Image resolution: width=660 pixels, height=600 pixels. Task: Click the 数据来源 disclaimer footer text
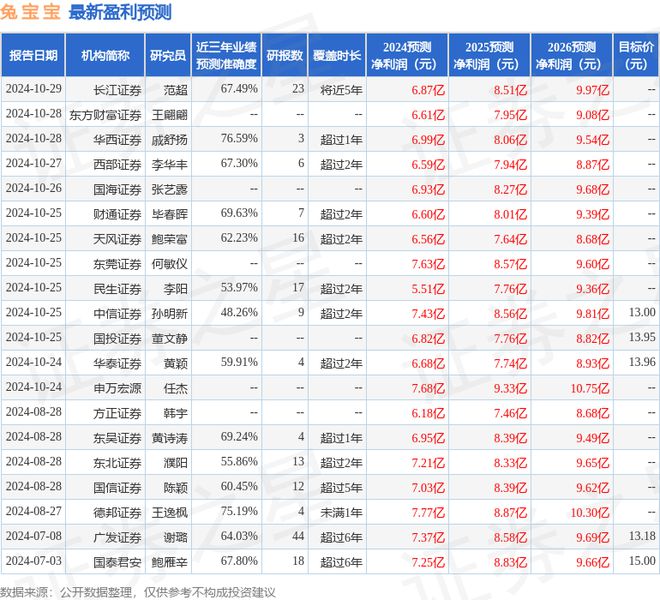pos(138,592)
